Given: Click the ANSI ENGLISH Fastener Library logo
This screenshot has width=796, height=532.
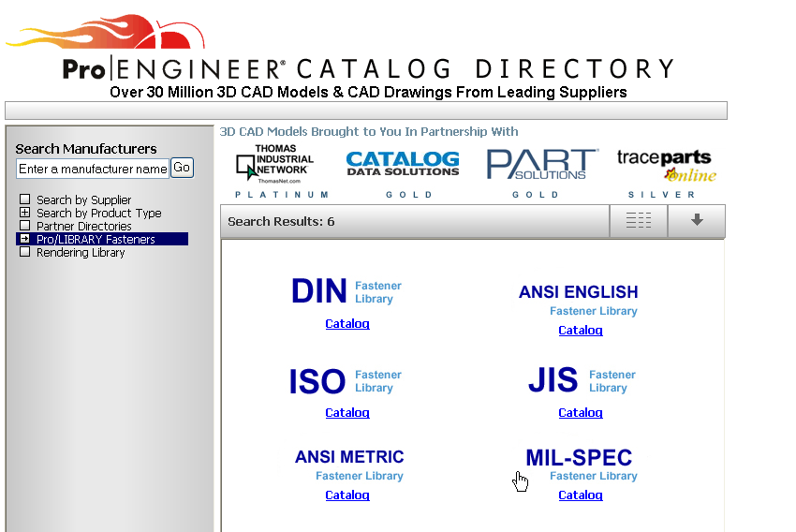Looking at the screenshot, I should pyautogui.click(x=578, y=300).
